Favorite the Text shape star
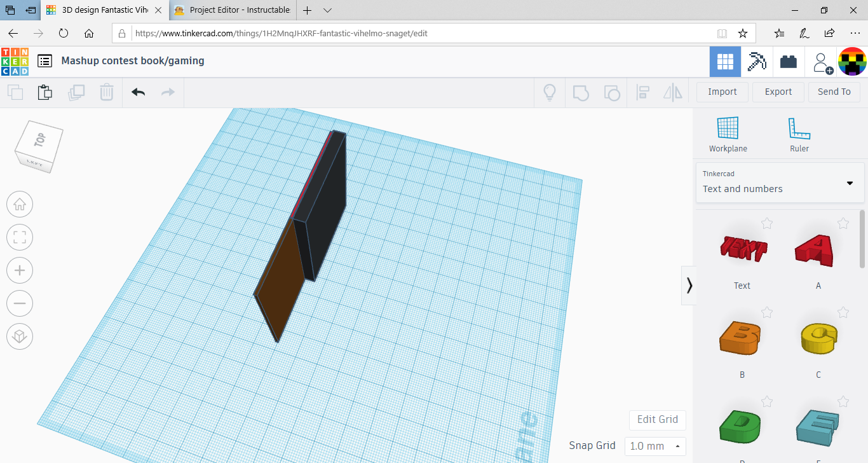 click(767, 223)
